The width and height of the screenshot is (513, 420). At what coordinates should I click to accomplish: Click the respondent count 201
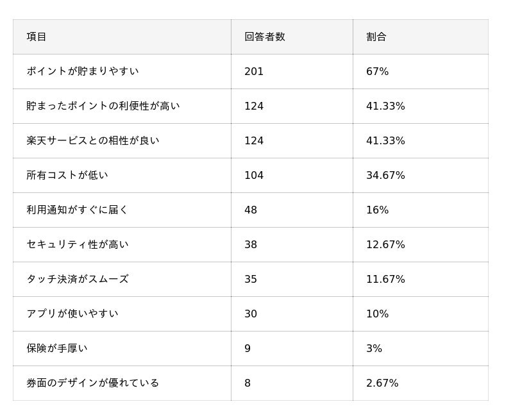[x=254, y=72]
